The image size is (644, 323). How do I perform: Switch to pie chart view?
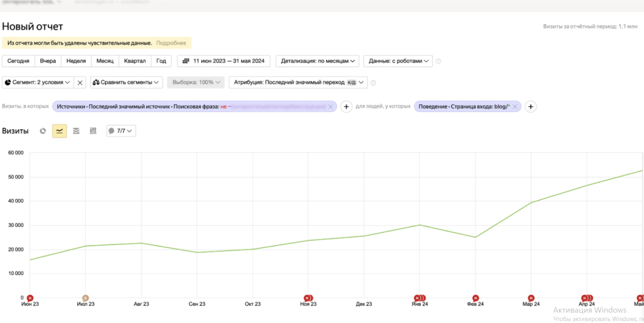[x=43, y=131]
